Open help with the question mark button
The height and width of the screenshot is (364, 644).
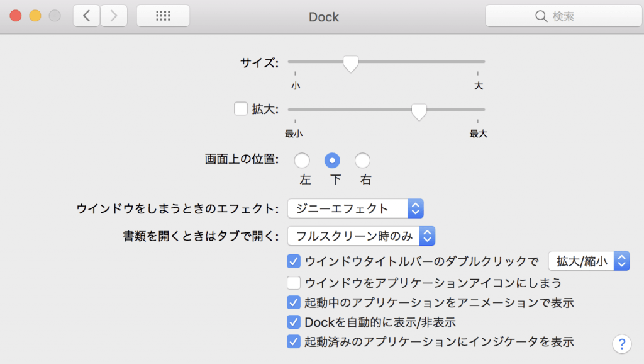(x=621, y=344)
